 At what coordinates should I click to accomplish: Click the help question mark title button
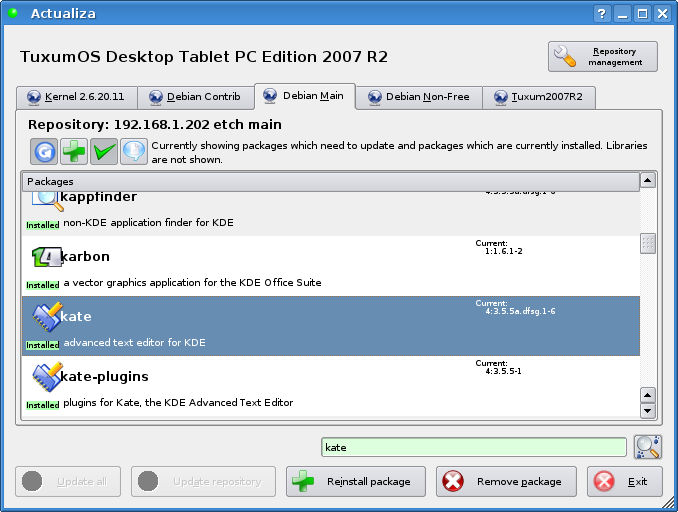tap(601, 14)
